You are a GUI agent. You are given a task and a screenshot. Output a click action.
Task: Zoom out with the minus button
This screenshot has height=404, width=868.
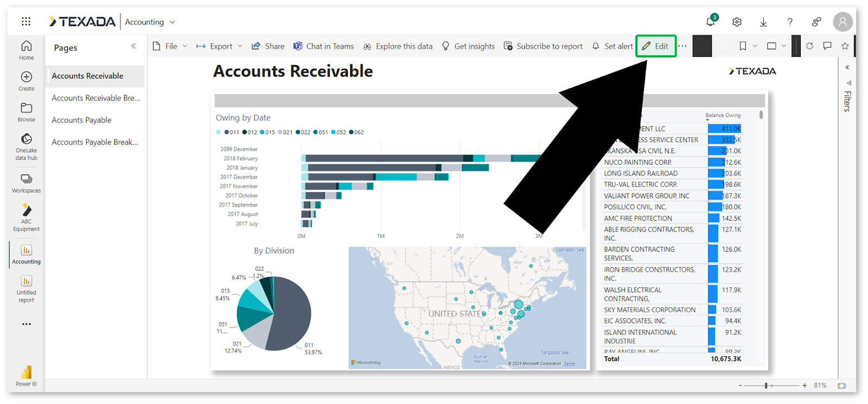pos(740,386)
